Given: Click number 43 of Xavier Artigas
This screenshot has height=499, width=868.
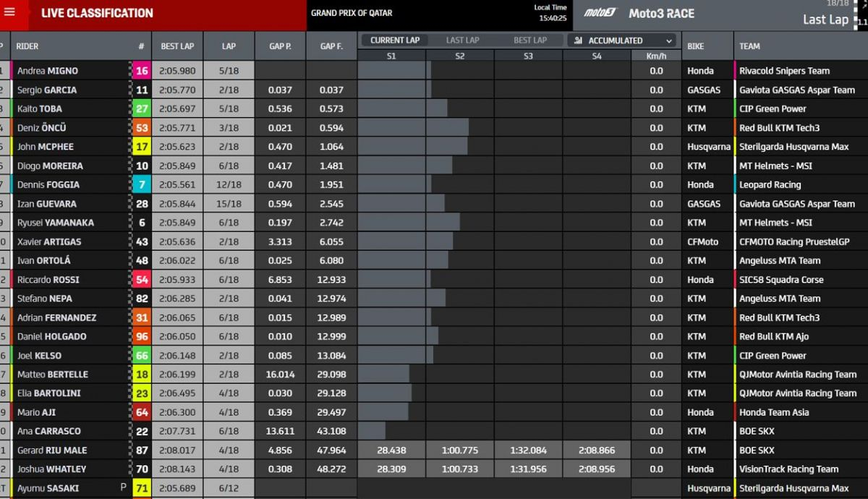Looking at the screenshot, I should coord(142,242).
